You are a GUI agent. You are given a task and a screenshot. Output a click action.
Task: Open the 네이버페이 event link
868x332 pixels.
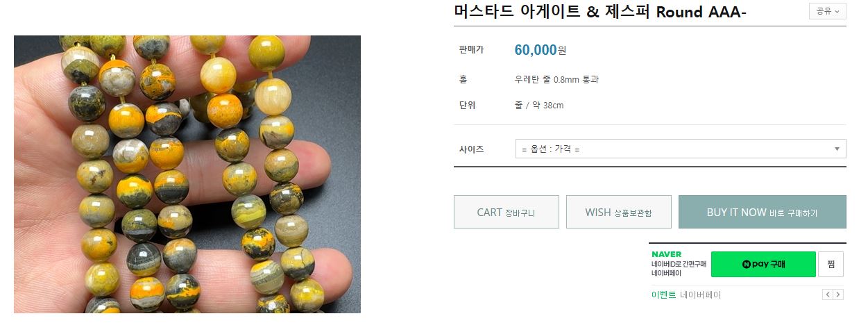[700, 294]
